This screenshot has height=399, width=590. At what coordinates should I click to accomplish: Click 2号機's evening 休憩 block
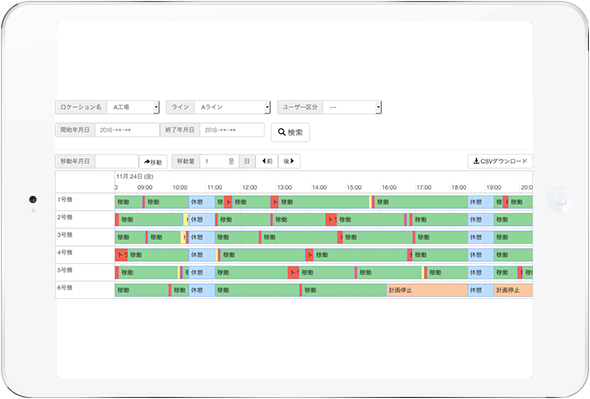pyautogui.click(x=481, y=219)
